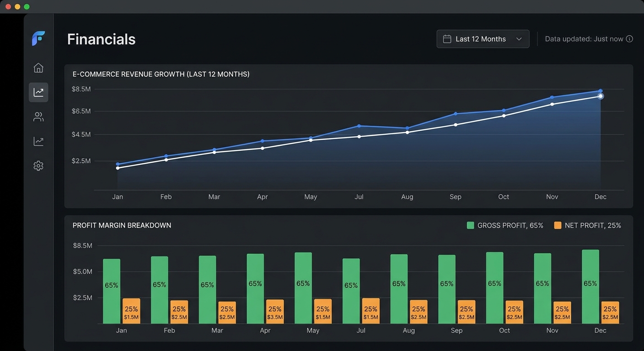Click the $5.0M label on profit chart axis

tap(83, 271)
